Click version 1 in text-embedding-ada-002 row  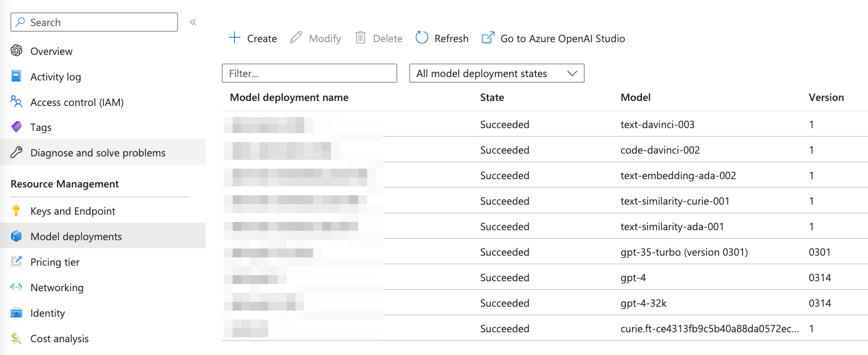pos(811,175)
